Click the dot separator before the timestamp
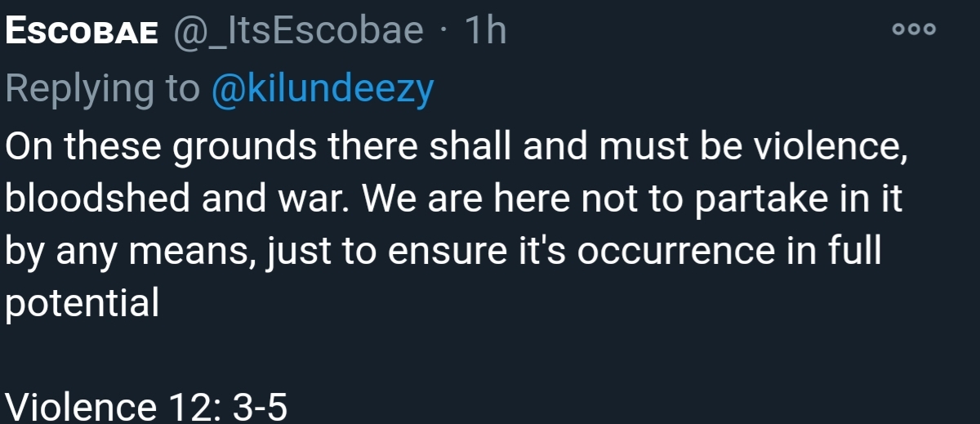Screen dimensions: 980x424 pyautogui.click(x=443, y=32)
